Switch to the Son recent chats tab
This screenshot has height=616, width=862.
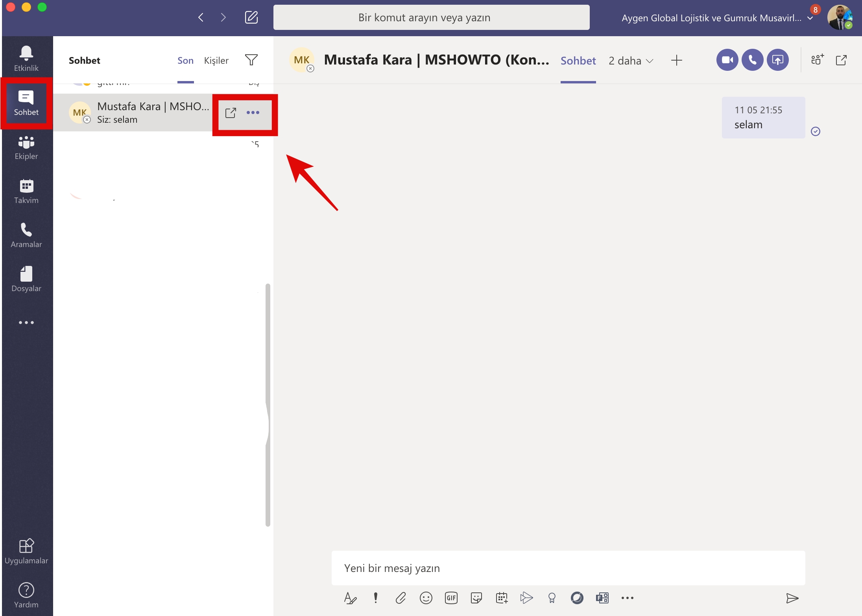[x=185, y=61]
